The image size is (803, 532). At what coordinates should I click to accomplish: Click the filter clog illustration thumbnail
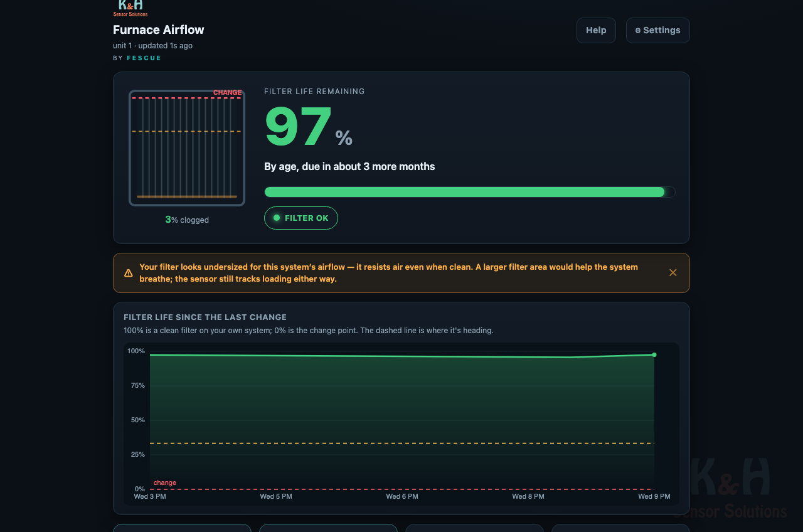pyautogui.click(x=187, y=148)
